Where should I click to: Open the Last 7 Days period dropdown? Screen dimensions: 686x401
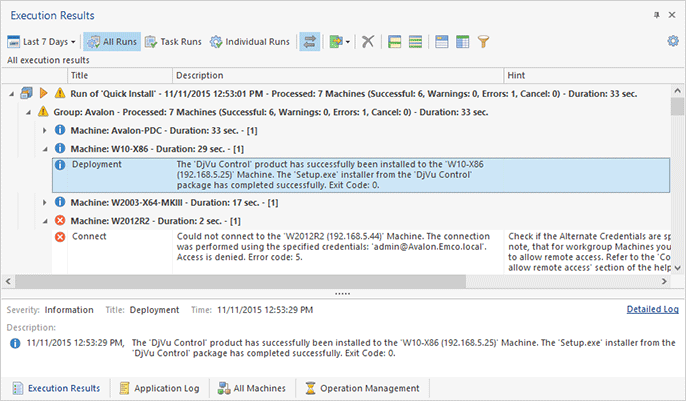(x=42, y=42)
